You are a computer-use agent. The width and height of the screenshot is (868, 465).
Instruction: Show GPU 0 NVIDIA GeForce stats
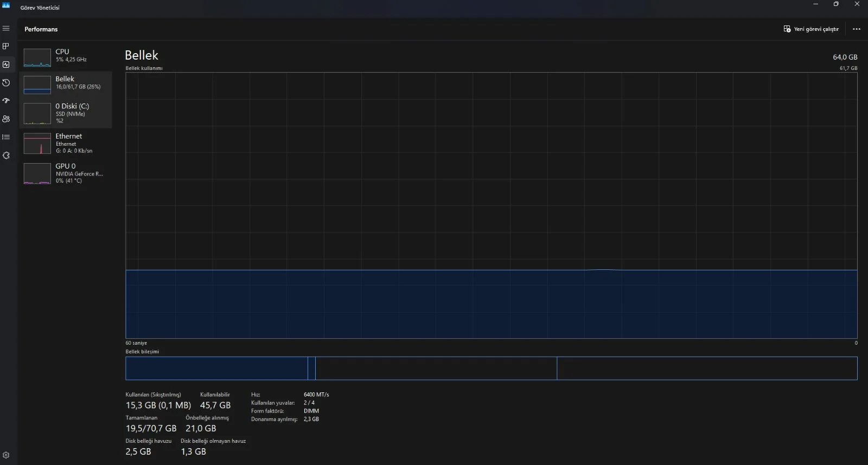click(x=66, y=173)
